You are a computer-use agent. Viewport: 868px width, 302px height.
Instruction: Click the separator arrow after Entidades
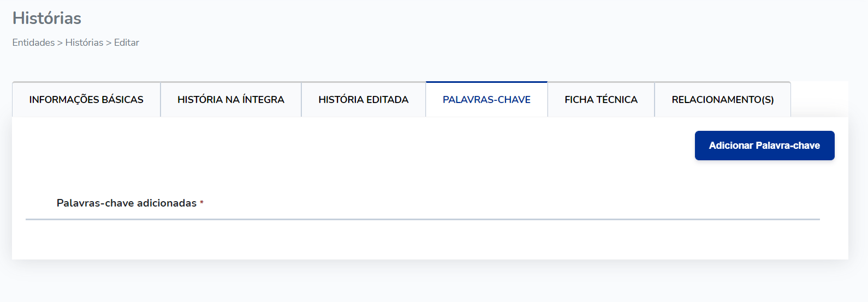tap(60, 43)
